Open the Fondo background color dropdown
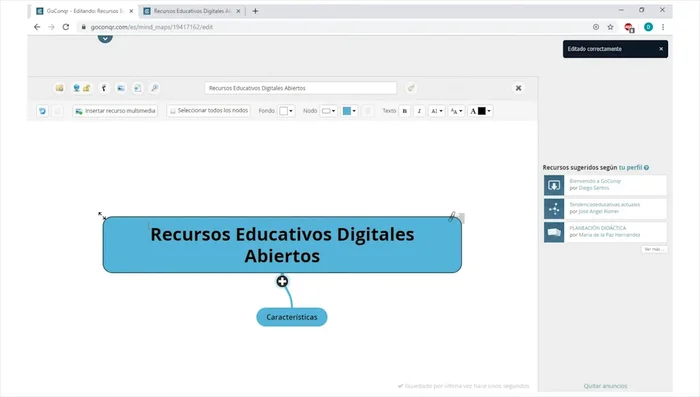 coord(286,111)
